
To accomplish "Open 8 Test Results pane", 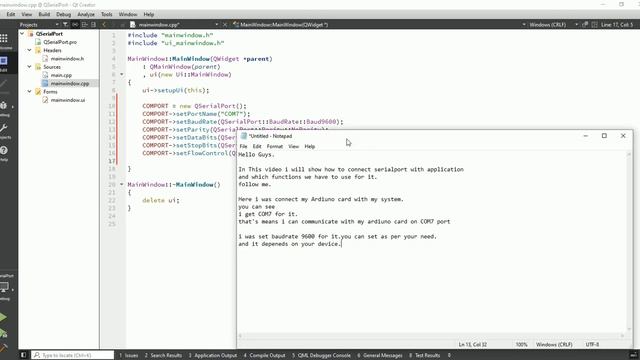I will [424, 356].
